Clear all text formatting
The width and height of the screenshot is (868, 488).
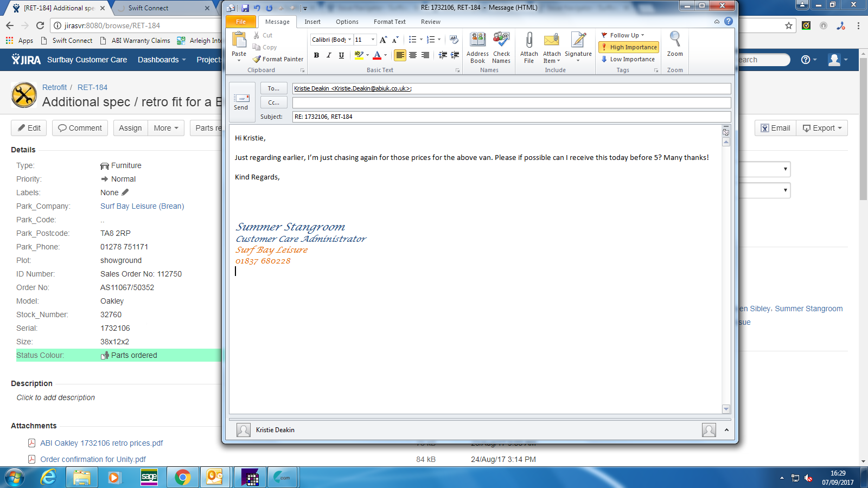point(454,40)
